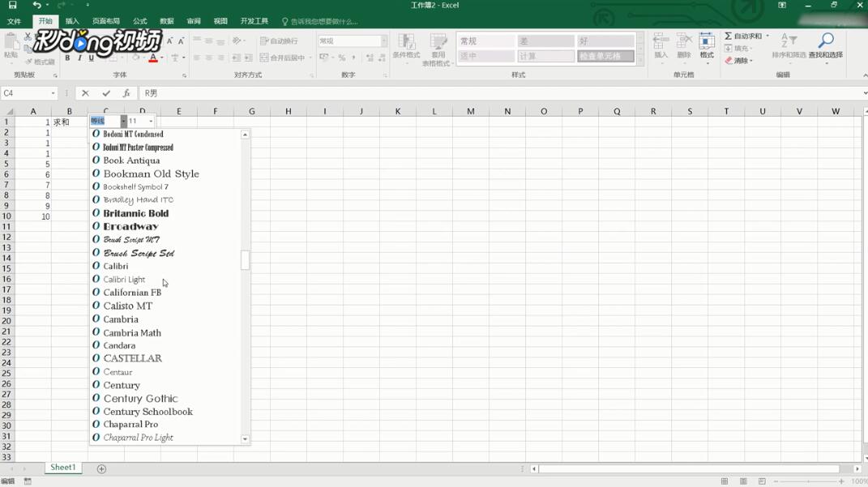The image size is (868, 487).
Task: Select column header H
Action: (x=288, y=111)
